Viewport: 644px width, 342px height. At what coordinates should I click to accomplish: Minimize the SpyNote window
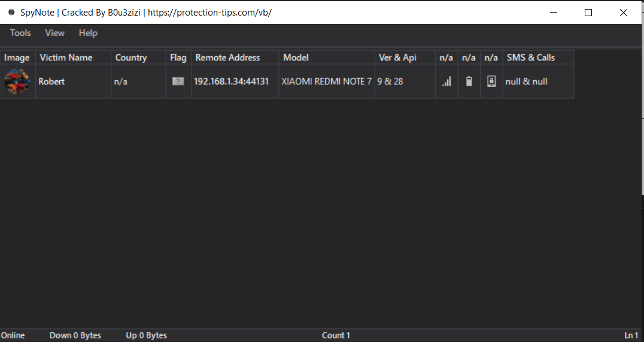pyautogui.click(x=554, y=13)
